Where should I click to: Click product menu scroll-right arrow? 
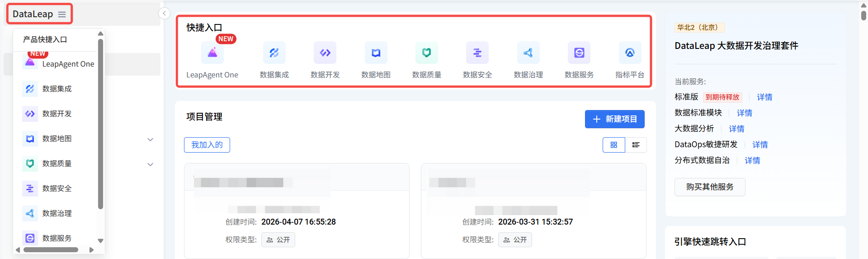(x=91, y=249)
